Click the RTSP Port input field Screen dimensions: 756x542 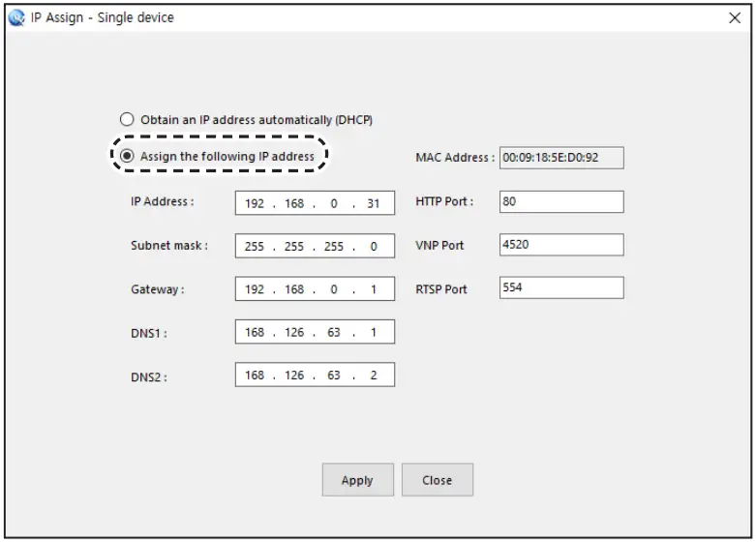561,287
